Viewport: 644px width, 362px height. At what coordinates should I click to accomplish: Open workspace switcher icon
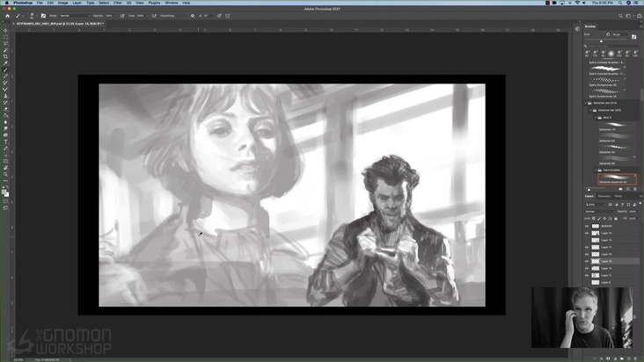click(628, 16)
